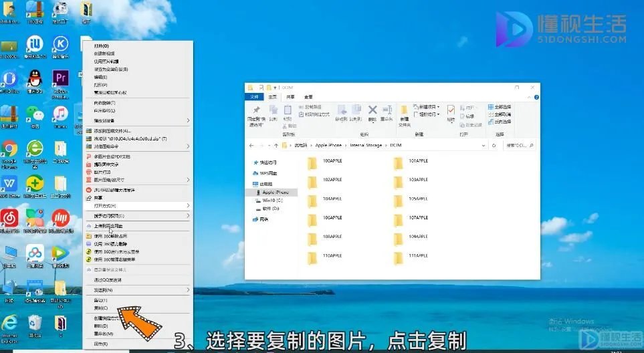This screenshot has width=644, height=353.
Task: Click Invert selection in the ribbon
Action: pos(500,122)
